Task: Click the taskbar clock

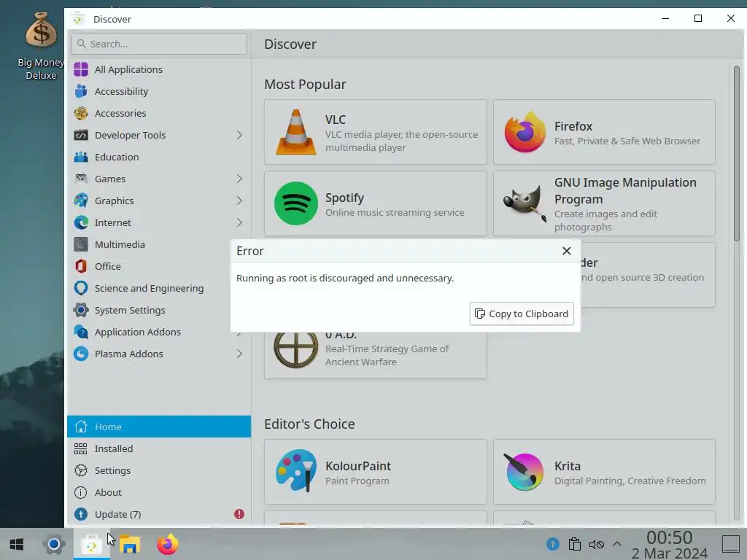Action: coord(670,544)
